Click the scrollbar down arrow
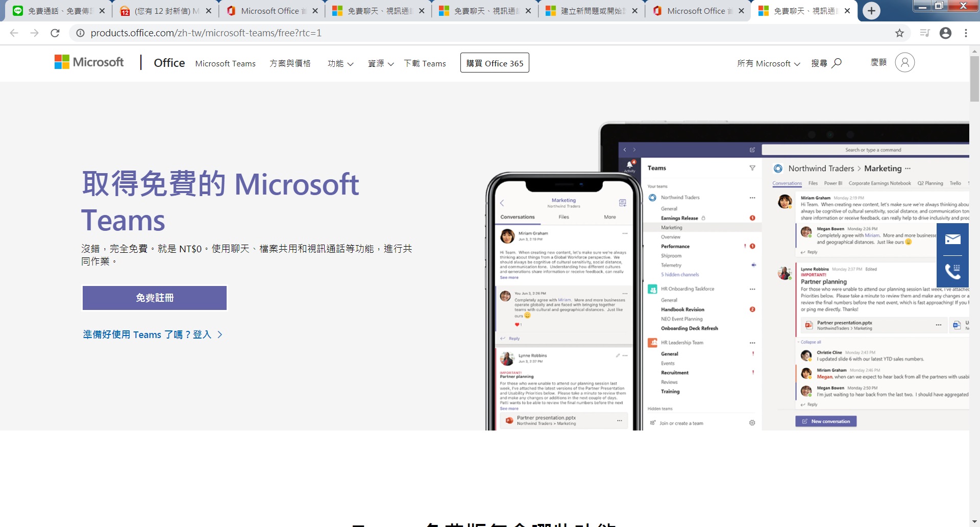 (x=974, y=521)
